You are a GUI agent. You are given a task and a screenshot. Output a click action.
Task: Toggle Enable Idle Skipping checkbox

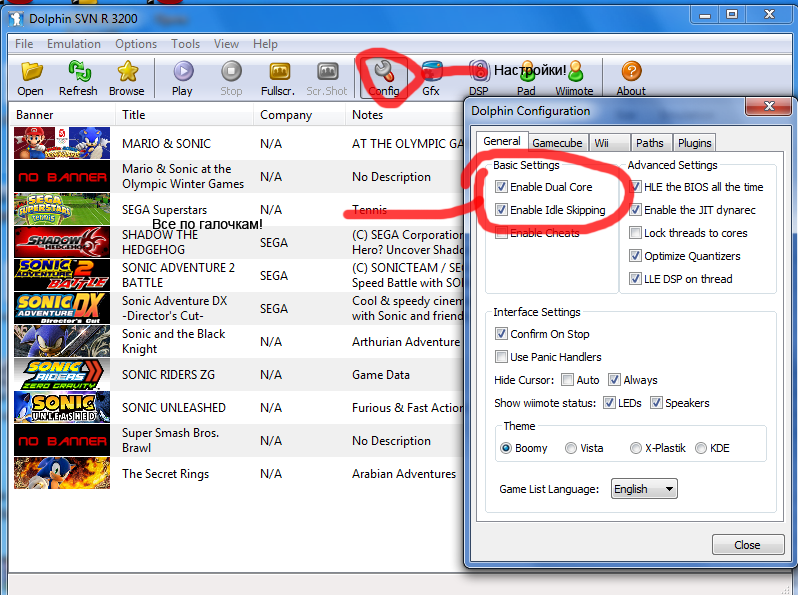501,210
